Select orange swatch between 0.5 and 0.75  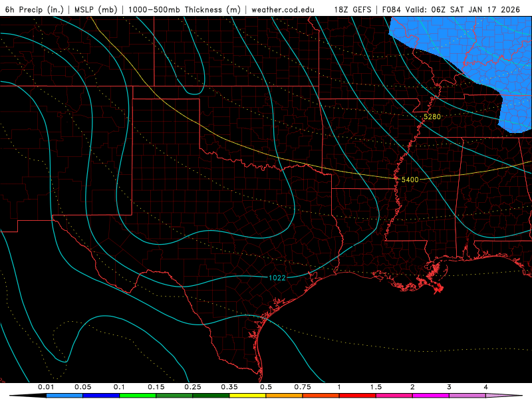284,396
